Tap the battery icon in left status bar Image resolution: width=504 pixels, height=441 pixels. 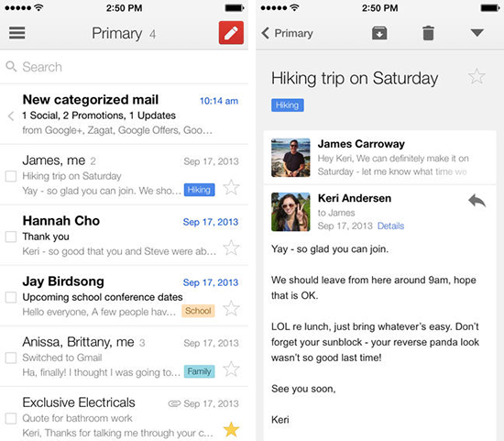[x=235, y=7]
